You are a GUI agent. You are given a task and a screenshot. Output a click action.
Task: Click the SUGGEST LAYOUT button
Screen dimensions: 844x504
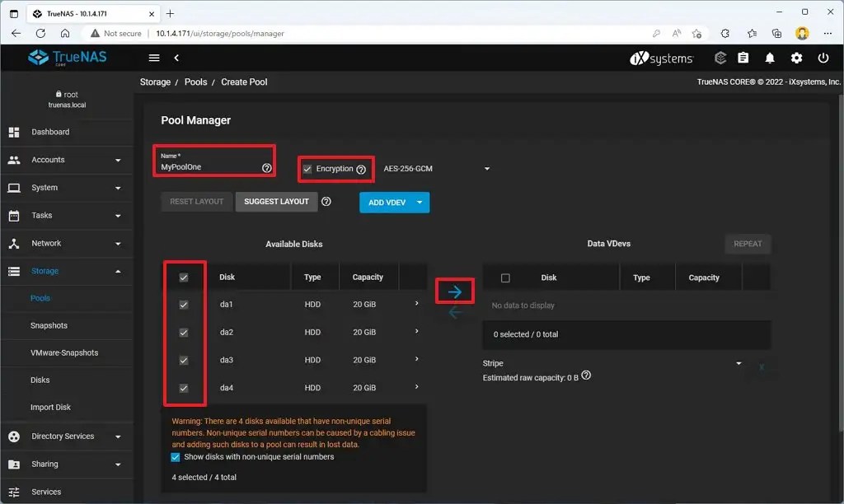tap(276, 202)
